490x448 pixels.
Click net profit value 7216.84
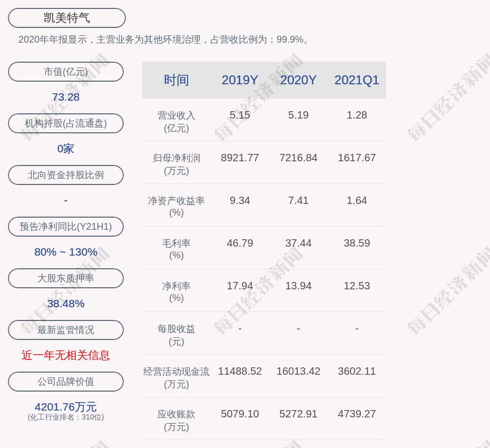click(298, 158)
